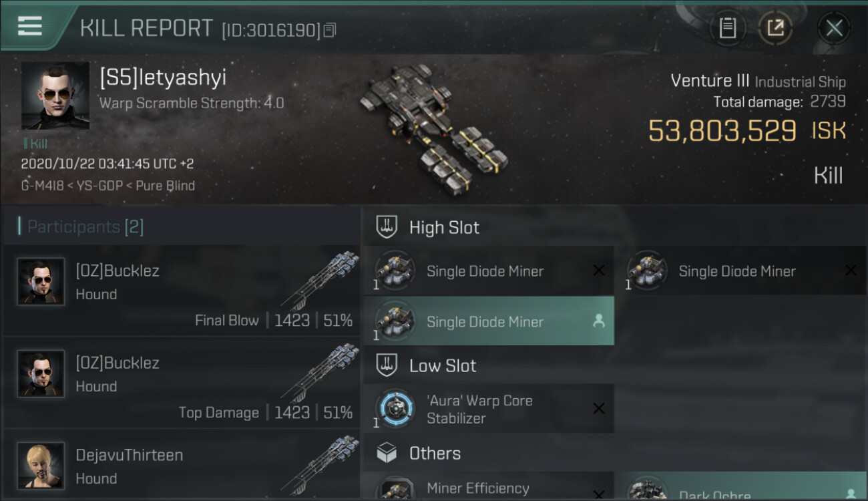Open the clipboard report icon
Viewport: 868px width, 501px height.
(x=728, y=28)
